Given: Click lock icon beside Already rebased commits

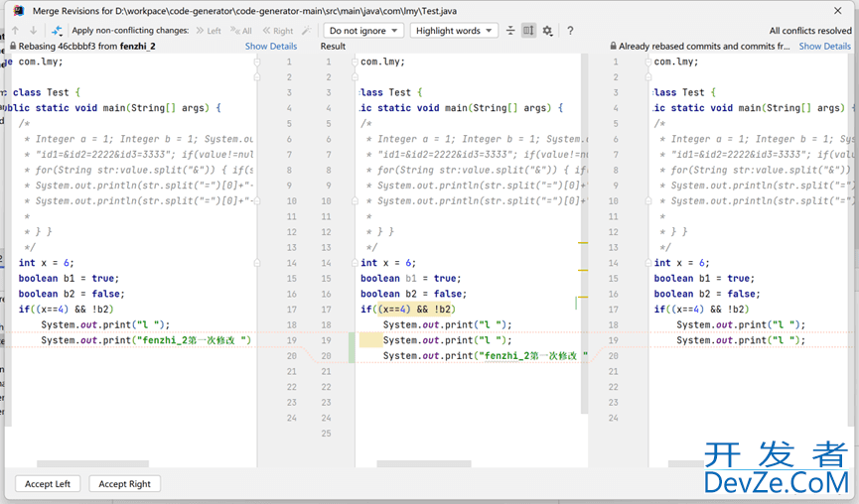Looking at the screenshot, I should click(x=614, y=47).
